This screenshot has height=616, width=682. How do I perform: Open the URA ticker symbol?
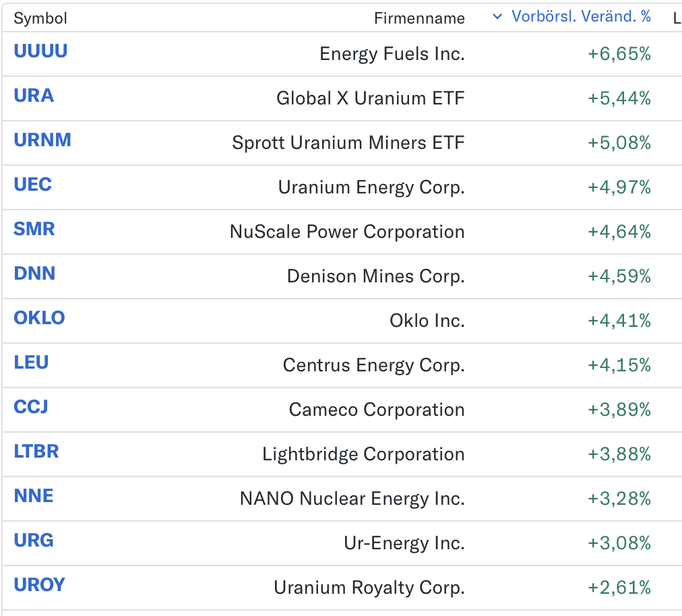(x=34, y=96)
